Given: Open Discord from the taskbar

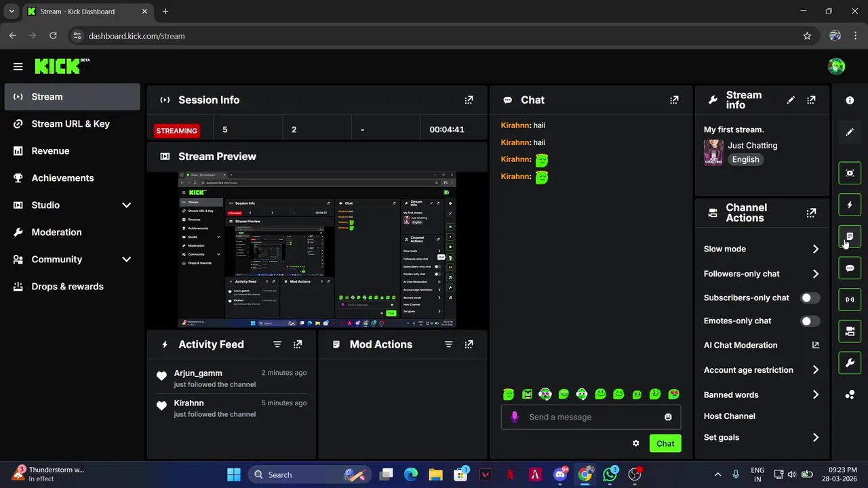Looking at the screenshot, I should point(560,474).
